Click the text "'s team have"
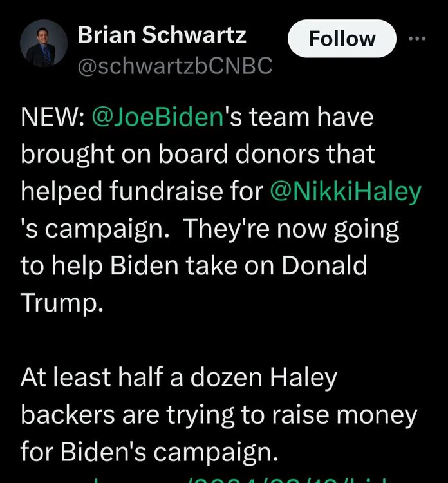Image resolution: width=448 pixels, height=483 pixels. (x=297, y=120)
